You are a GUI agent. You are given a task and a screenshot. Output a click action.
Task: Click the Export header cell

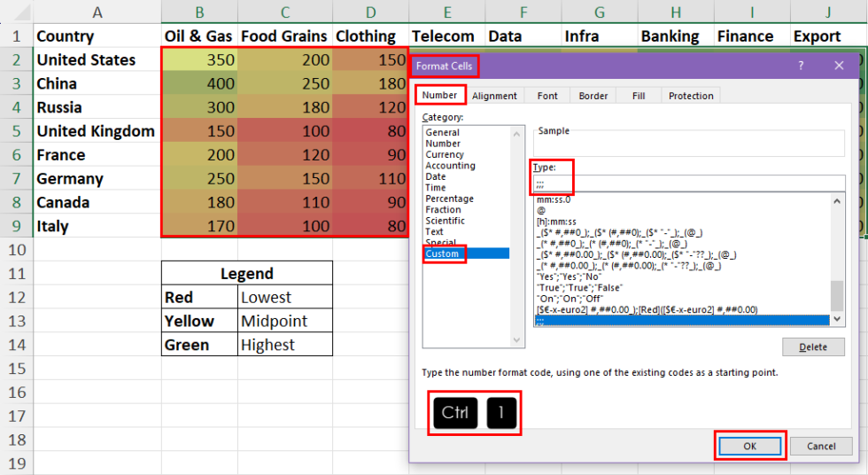[x=829, y=36]
